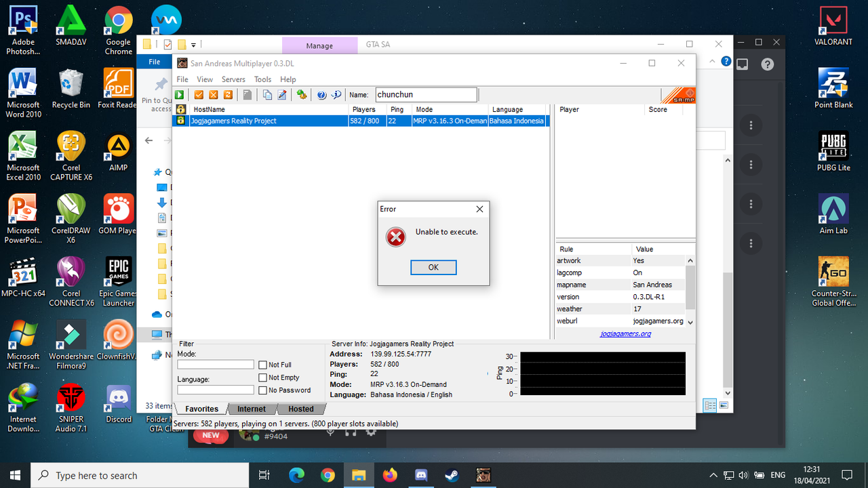The height and width of the screenshot is (488, 868).
Task: Open Explorer quick access toolbar dropdown arrow
Action: coord(194,45)
